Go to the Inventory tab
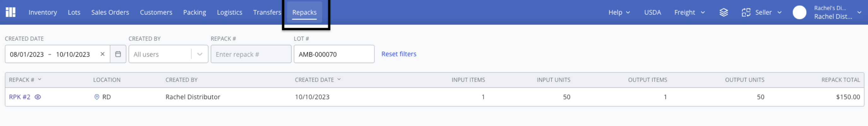 [43, 12]
